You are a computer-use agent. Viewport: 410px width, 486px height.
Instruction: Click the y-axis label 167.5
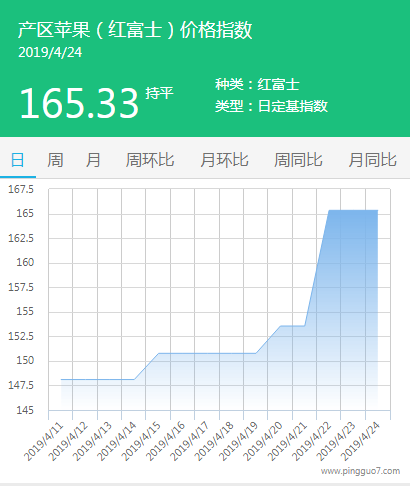tap(21, 189)
